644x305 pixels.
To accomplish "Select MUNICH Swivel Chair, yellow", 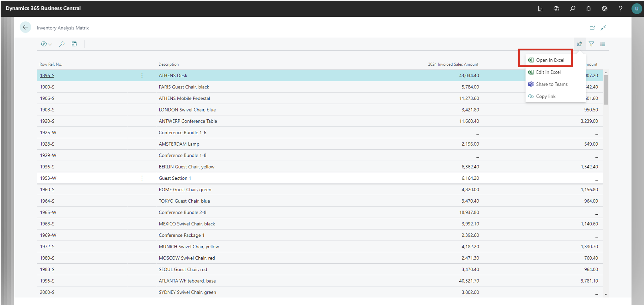I will [x=189, y=247].
